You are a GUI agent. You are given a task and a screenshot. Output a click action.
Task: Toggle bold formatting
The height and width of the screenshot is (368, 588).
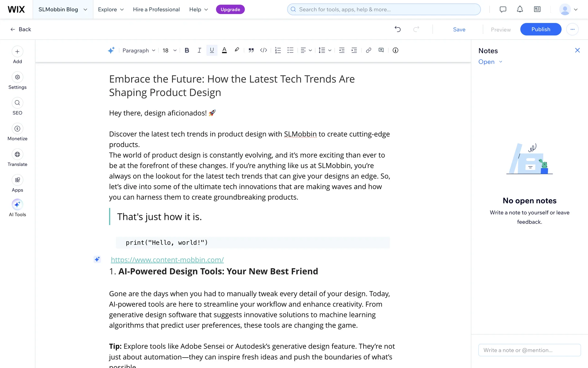click(187, 50)
